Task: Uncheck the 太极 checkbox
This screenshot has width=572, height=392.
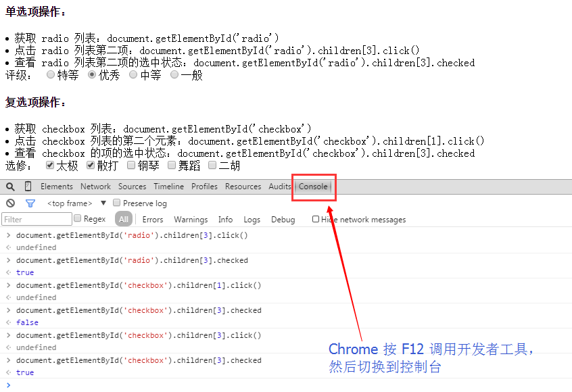Action: [50, 165]
